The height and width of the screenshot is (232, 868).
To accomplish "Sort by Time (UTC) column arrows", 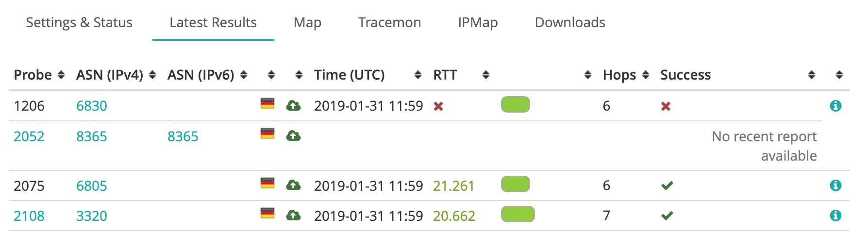I will pos(418,75).
